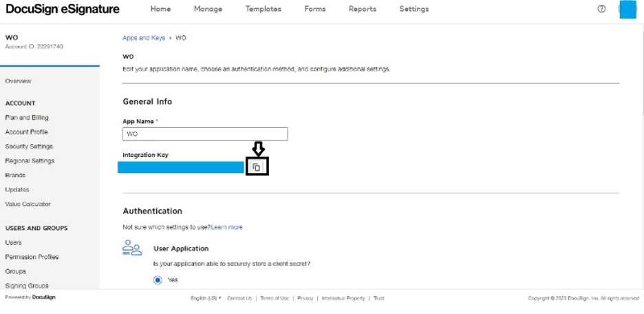Click the DocuSign eSignature logo

63,9
